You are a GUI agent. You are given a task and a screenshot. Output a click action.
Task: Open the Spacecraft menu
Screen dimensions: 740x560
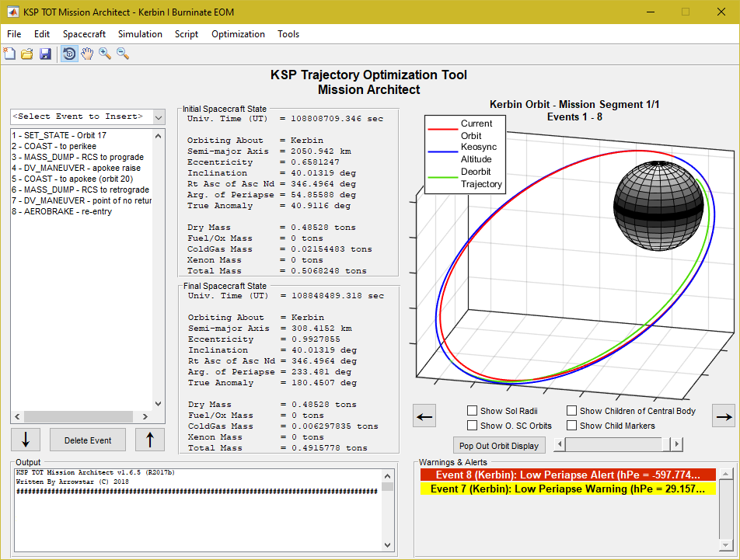point(84,34)
